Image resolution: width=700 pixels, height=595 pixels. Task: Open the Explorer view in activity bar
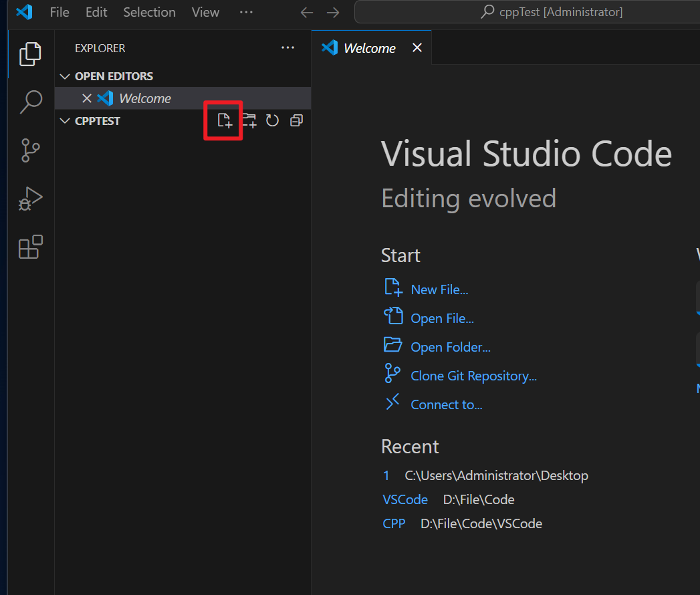30,54
